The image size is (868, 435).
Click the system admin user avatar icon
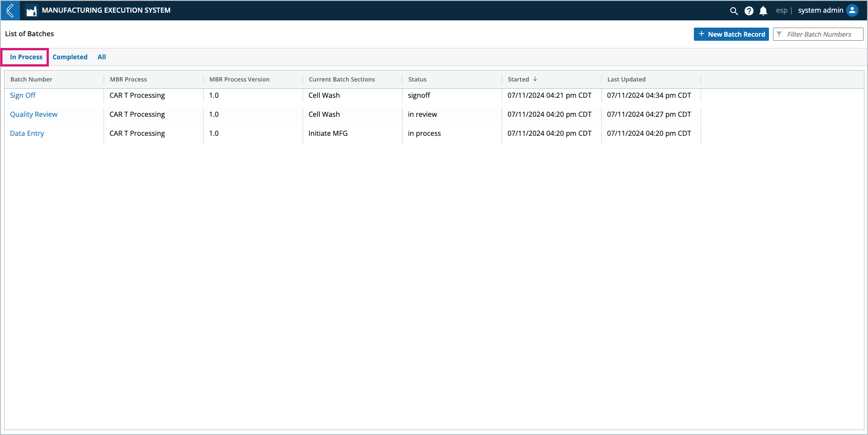tap(852, 10)
